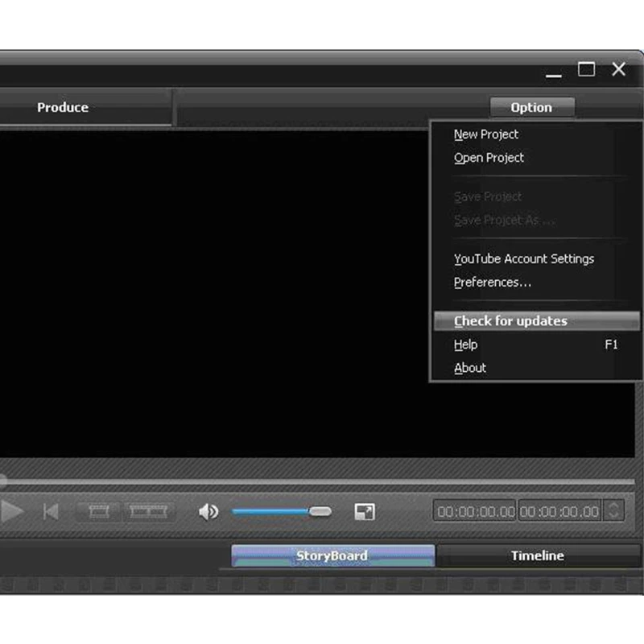Click the single-clip split icon
Screen dimensions: 644x644
tap(99, 512)
